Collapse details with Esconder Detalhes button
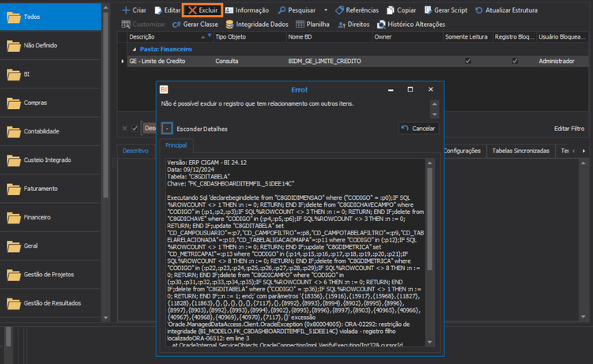 (167, 129)
